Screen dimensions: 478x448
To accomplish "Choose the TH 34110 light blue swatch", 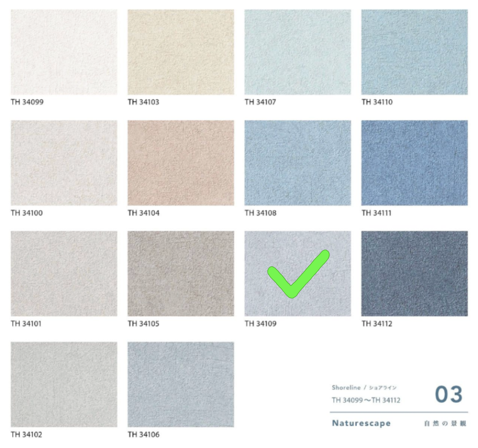I will tap(414, 52).
